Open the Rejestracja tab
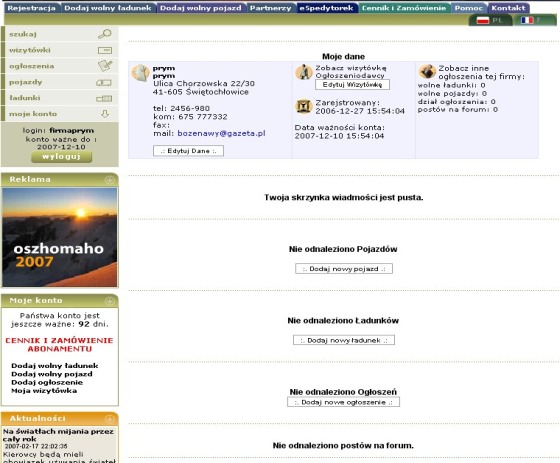This screenshot has width=560, height=463. [32, 8]
